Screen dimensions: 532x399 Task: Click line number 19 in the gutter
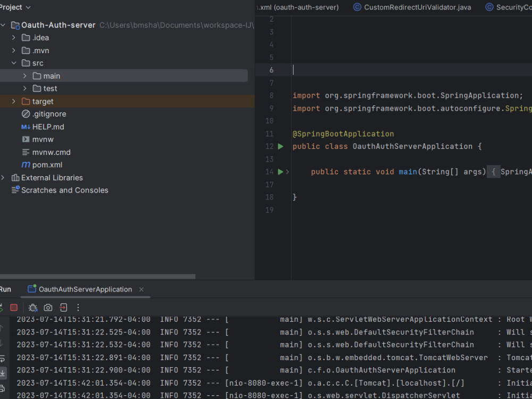point(269,210)
